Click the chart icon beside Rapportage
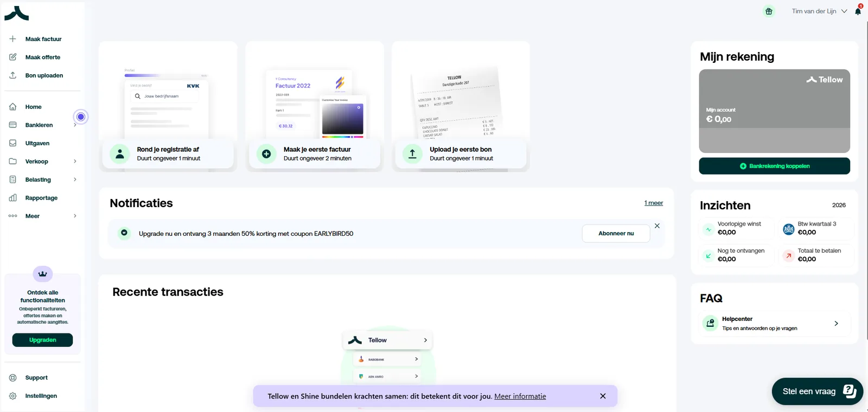868x412 pixels. click(x=12, y=198)
